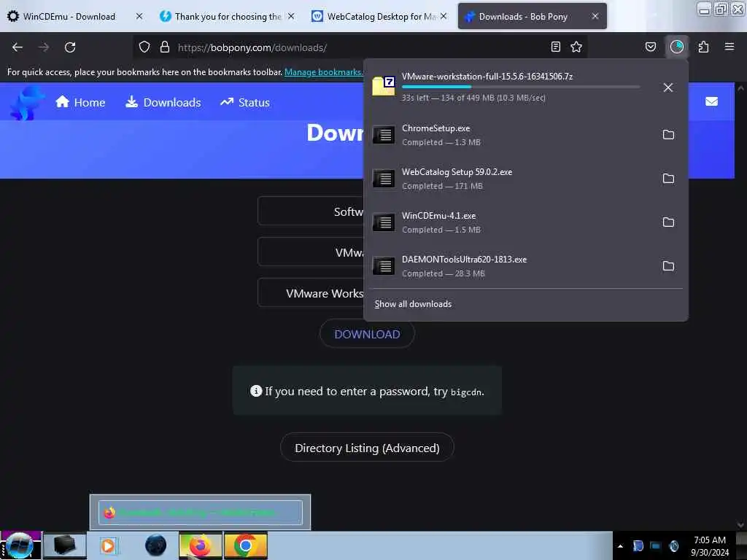The image size is (747, 560).
Task: Show hidden system tray icons arrow
Action: [620, 546]
